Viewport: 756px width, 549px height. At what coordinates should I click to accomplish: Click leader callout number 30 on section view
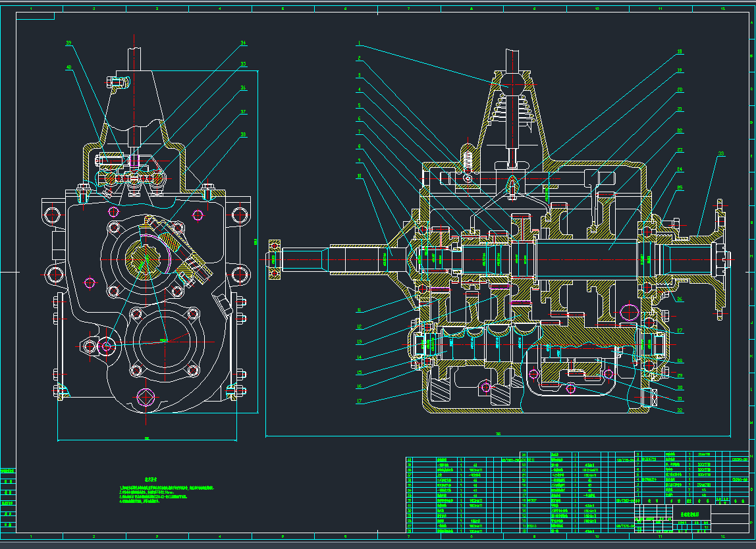click(x=680, y=388)
